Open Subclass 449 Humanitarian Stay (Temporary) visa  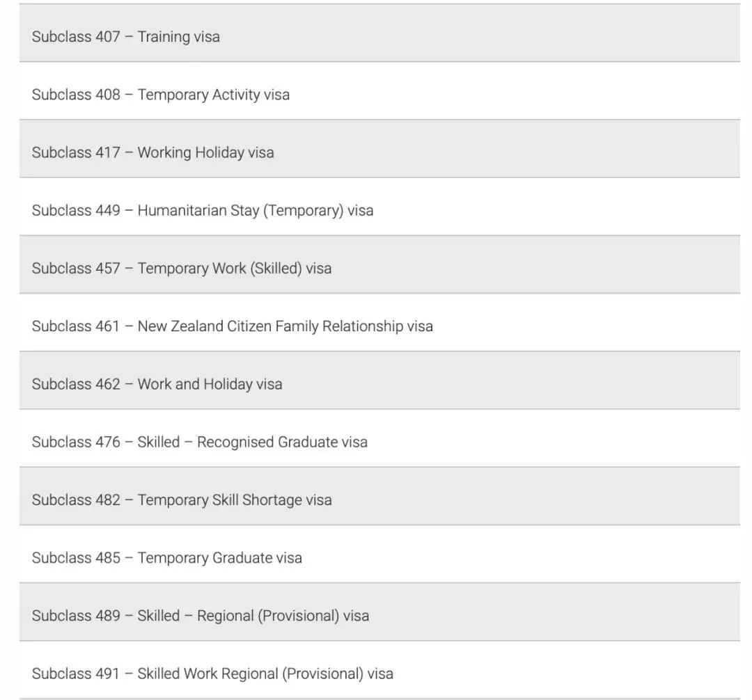(x=379, y=207)
